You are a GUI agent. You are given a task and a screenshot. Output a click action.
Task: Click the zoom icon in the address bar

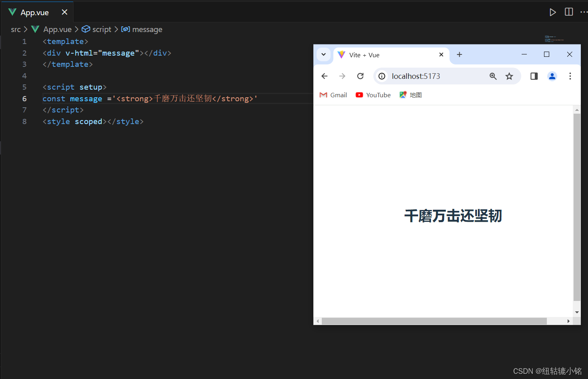point(493,76)
